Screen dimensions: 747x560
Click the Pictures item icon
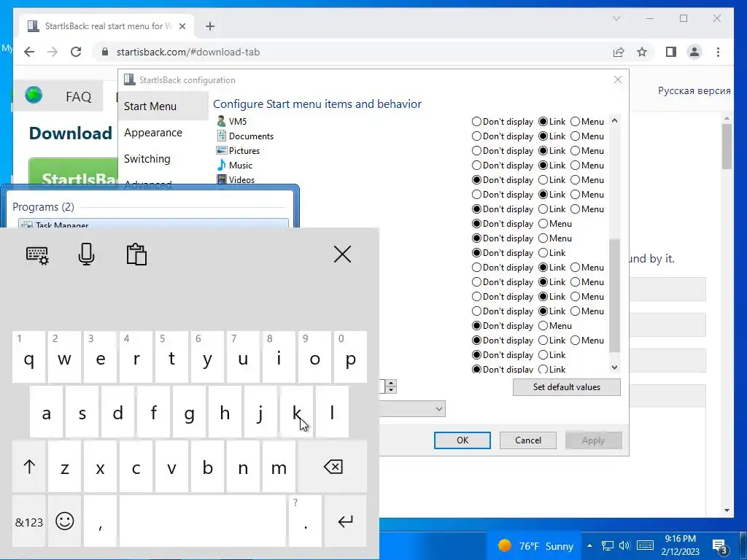point(221,150)
